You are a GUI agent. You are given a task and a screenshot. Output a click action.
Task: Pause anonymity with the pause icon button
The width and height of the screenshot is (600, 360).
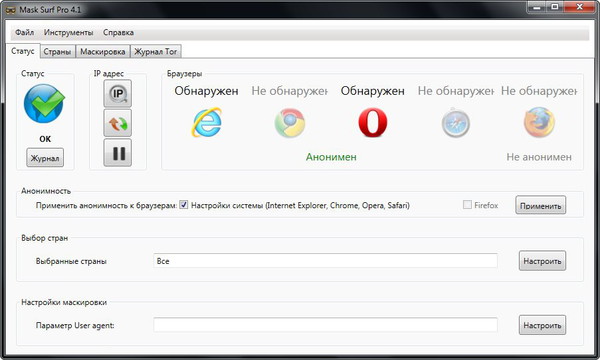point(117,153)
